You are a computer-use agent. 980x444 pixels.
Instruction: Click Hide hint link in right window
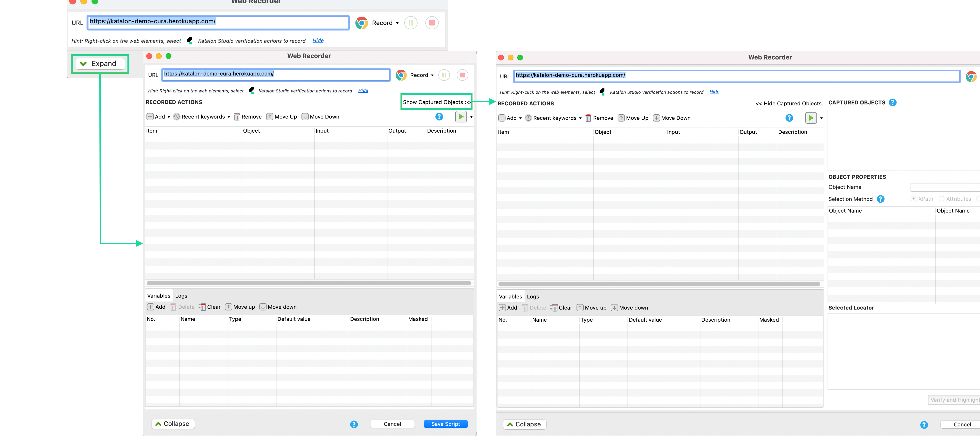714,92
